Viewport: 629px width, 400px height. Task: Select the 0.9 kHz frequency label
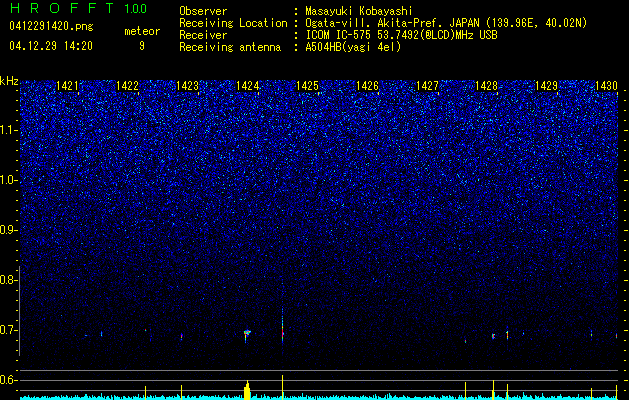click(x=8, y=230)
